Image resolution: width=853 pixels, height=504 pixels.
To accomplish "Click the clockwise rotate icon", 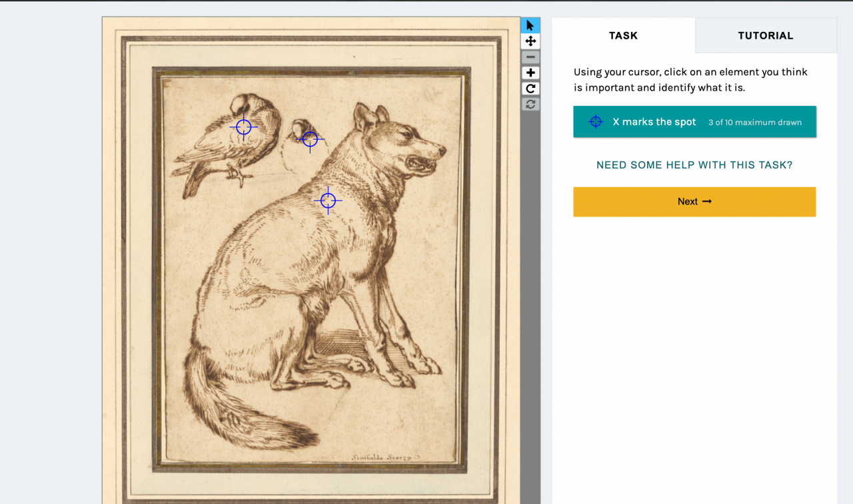I will (x=530, y=89).
